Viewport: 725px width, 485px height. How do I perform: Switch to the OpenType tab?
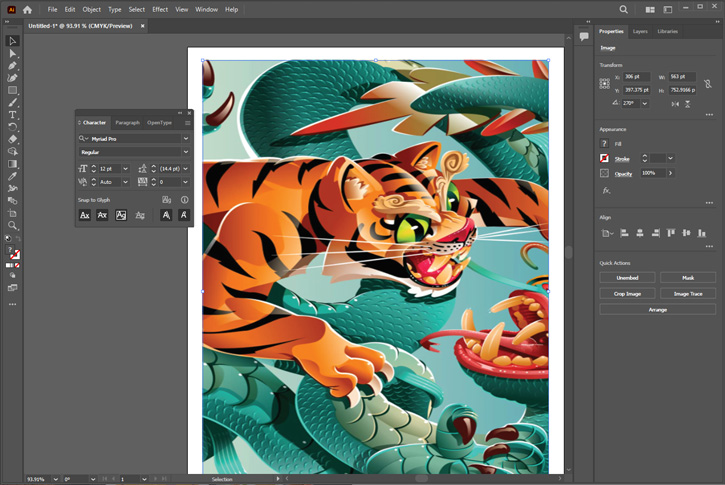[x=159, y=123]
